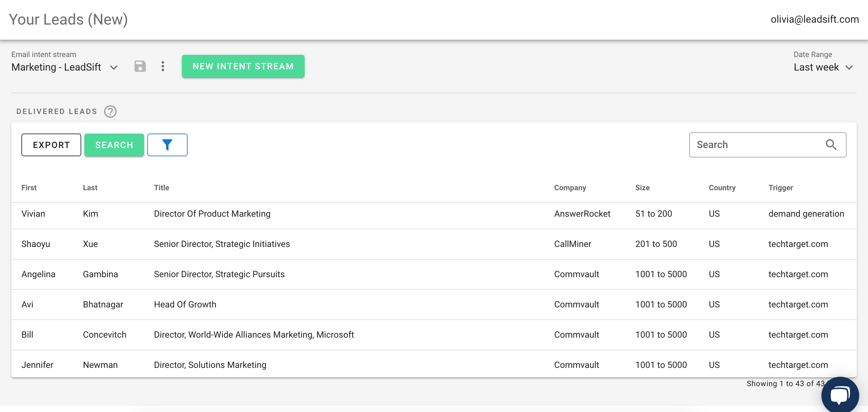The height and width of the screenshot is (412, 868).
Task: Export the delivered leads
Action: click(x=51, y=145)
